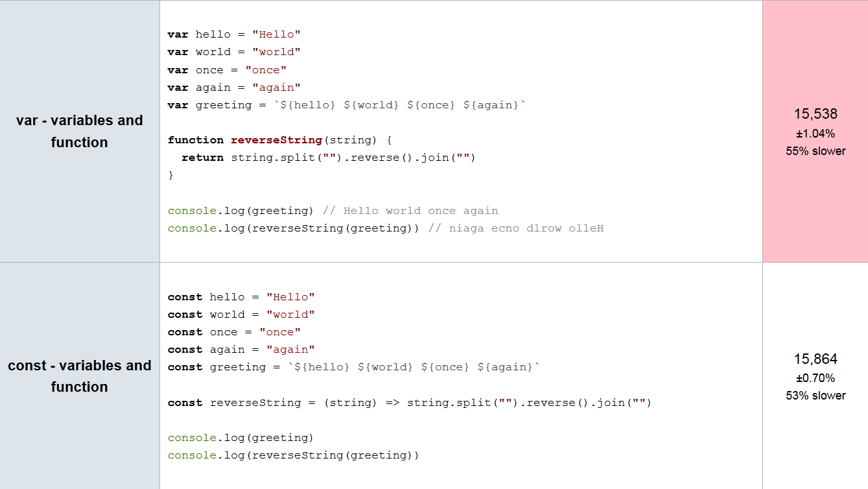This screenshot has width=868, height=489.
Task: Click the var greeting template literal line
Action: pos(346,105)
